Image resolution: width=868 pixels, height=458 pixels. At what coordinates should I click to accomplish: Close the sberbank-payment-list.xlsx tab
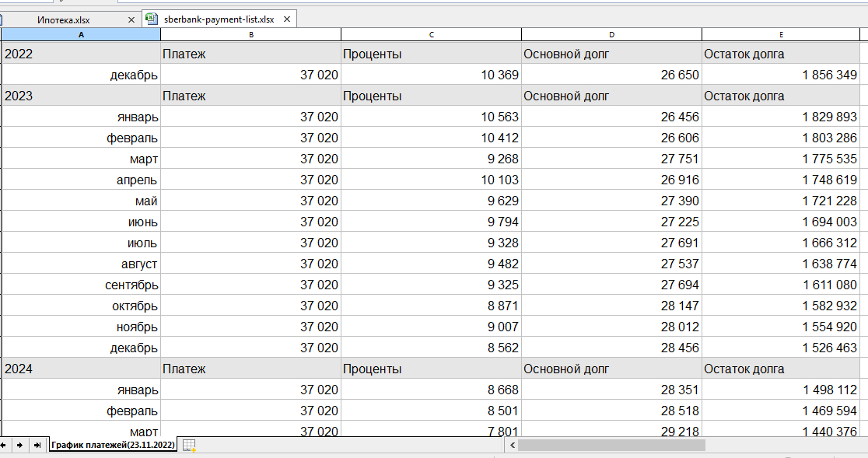point(286,19)
